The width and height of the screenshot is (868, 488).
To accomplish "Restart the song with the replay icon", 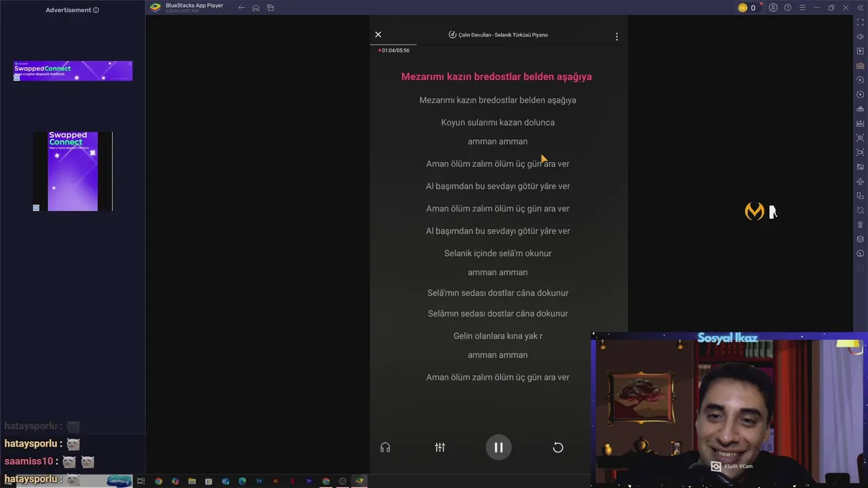I will (558, 447).
